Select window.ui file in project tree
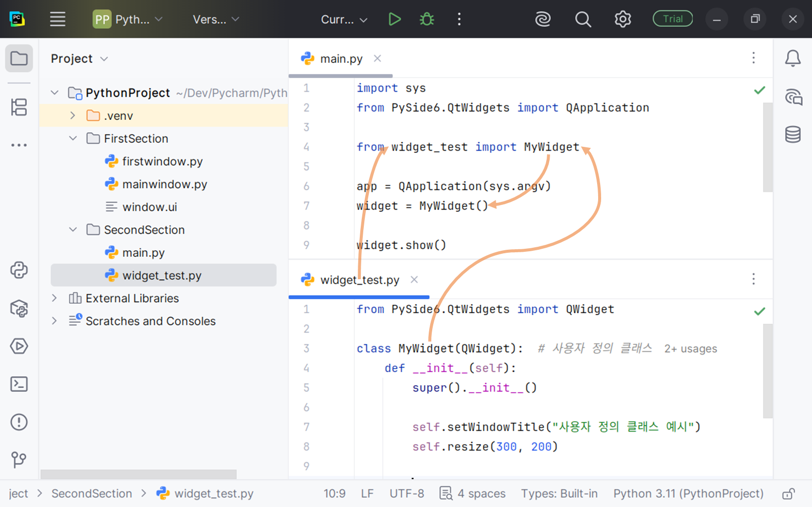This screenshot has width=812, height=507. click(x=149, y=207)
